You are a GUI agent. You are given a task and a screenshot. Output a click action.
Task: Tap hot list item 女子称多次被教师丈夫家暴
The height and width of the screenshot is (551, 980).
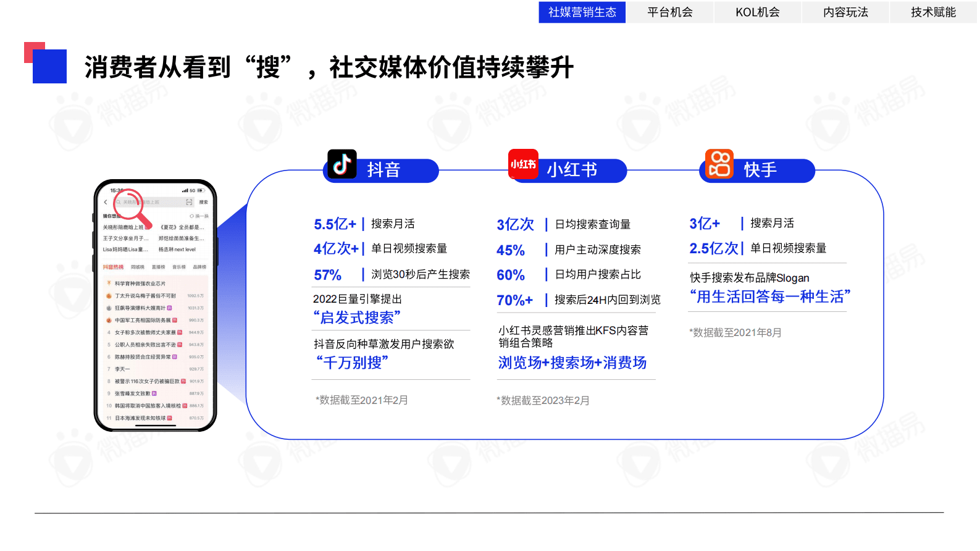point(145,332)
